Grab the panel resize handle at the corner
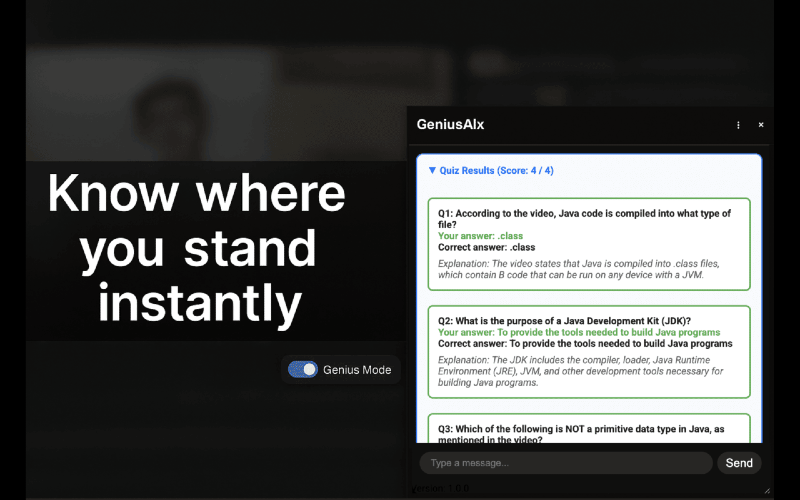 (x=767, y=490)
